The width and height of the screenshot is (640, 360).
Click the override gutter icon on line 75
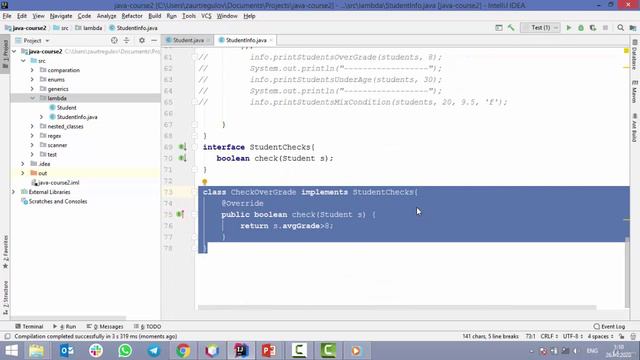pyautogui.click(x=180, y=214)
